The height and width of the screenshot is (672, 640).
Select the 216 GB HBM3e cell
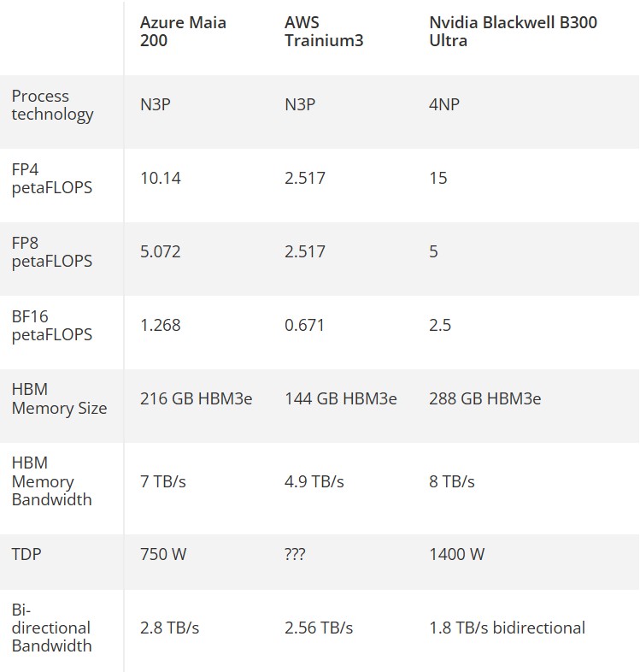pos(196,399)
